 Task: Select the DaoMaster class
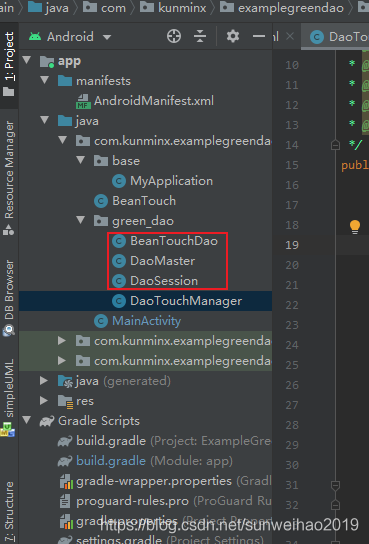[x=162, y=261]
